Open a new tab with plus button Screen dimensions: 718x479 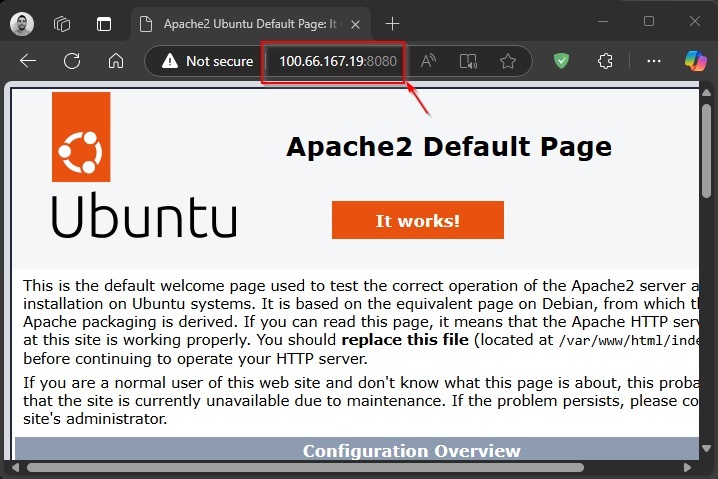point(392,24)
